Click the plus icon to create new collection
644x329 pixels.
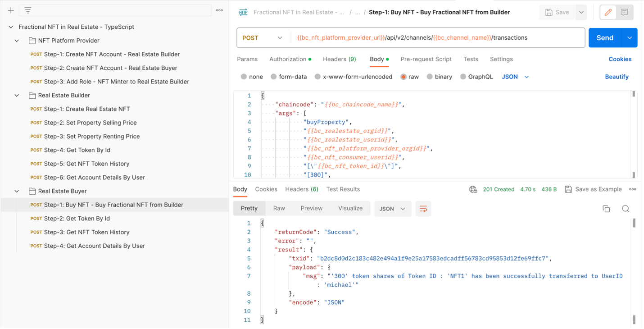click(x=11, y=10)
